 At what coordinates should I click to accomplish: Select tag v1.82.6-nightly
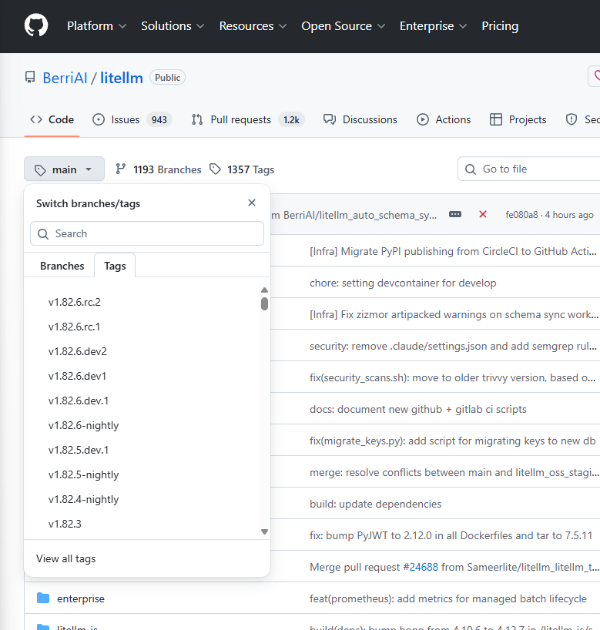pos(84,425)
